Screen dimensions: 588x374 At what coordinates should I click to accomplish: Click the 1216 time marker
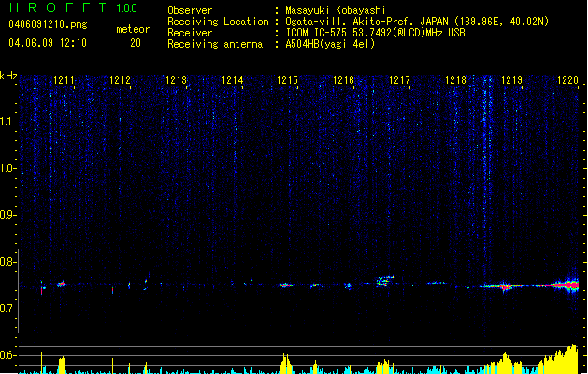tap(344, 80)
